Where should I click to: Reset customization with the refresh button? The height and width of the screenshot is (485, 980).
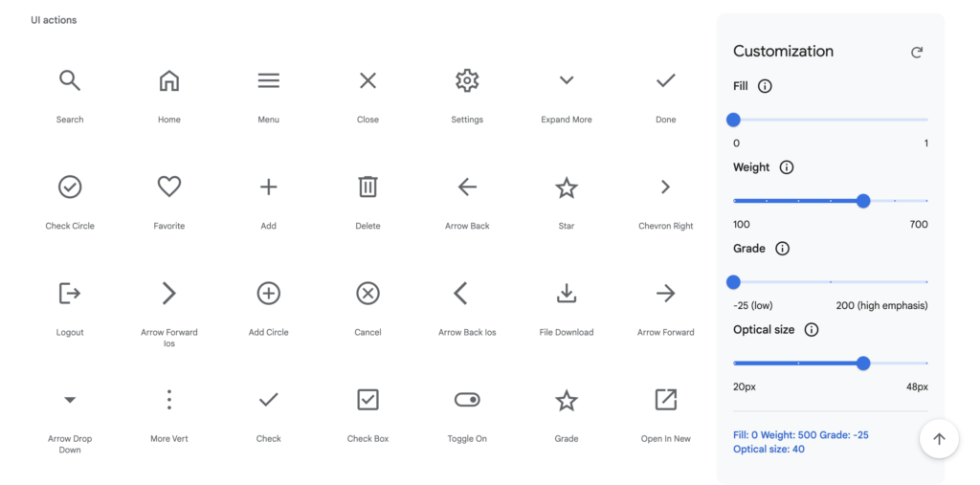click(917, 53)
